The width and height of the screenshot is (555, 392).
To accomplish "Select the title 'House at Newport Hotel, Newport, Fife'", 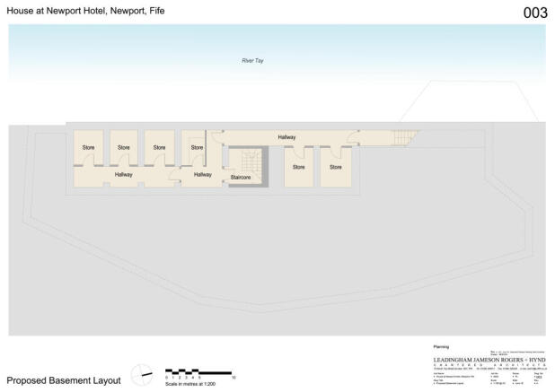I will coord(85,11).
